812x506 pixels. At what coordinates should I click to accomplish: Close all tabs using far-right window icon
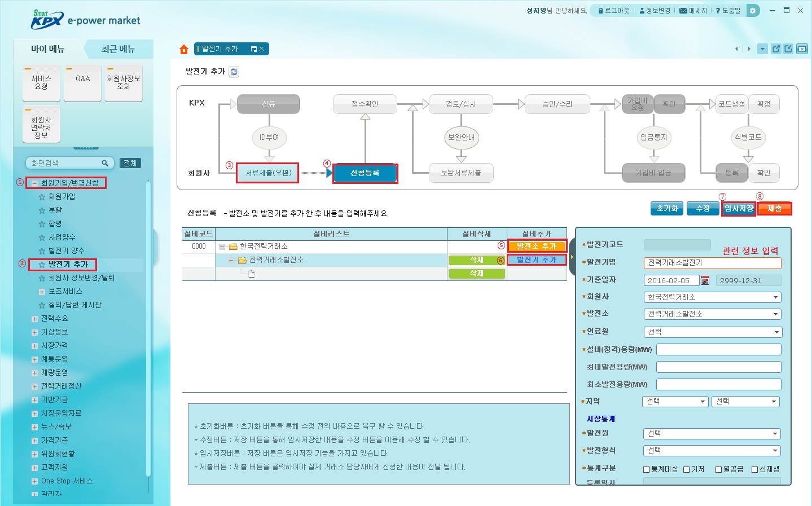802,49
